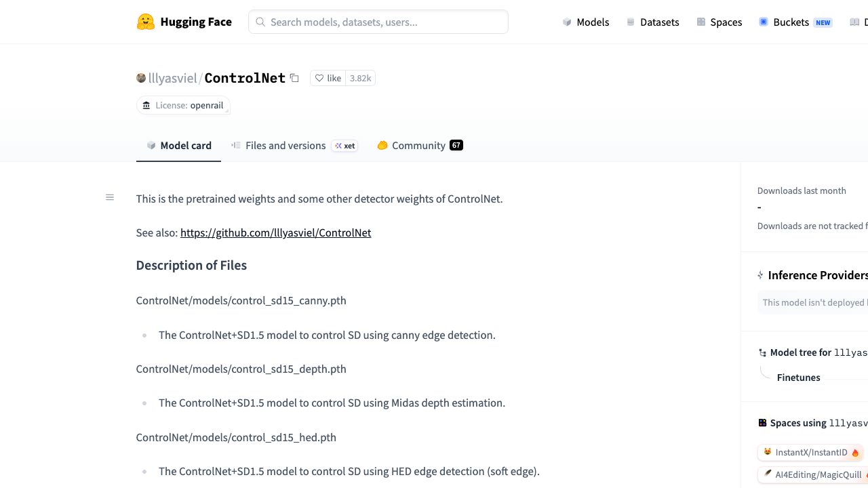Click the Midas depth estimation description
Image resolution: width=868 pixels, height=488 pixels.
(x=332, y=403)
